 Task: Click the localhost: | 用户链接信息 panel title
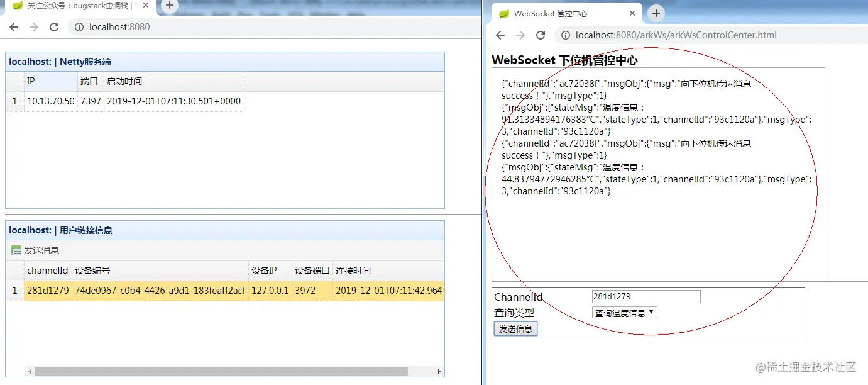(x=60, y=230)
